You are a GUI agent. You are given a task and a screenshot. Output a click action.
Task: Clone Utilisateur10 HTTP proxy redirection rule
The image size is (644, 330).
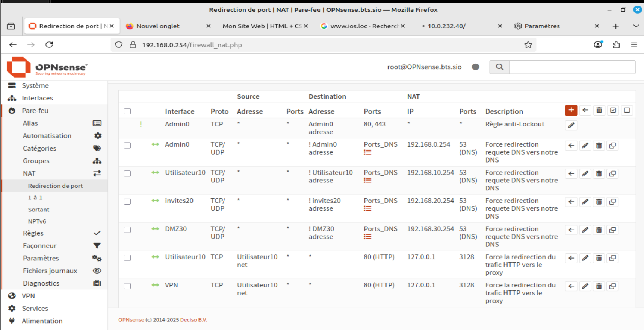612,258
